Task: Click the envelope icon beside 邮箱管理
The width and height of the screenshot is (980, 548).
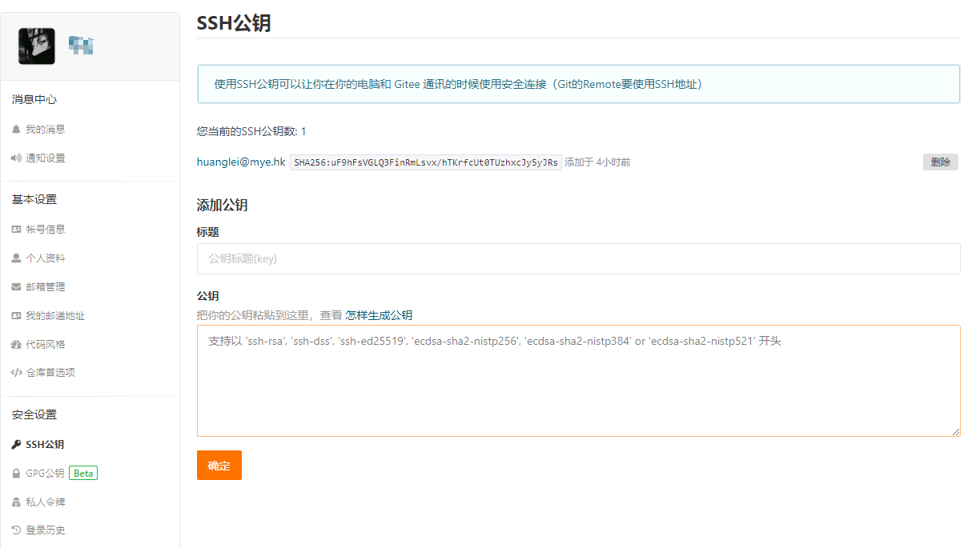Action: (x=16, y=286)
